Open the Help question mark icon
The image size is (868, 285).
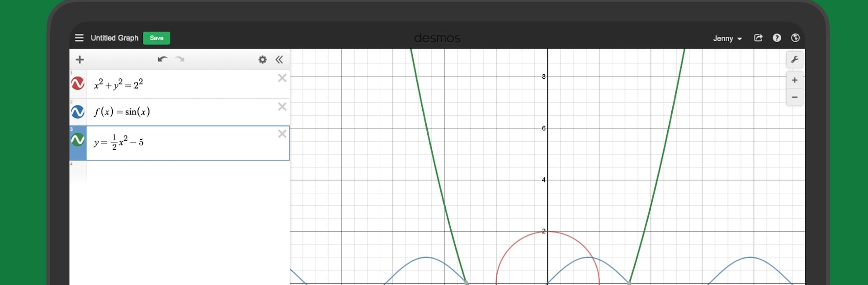[777, 38]
